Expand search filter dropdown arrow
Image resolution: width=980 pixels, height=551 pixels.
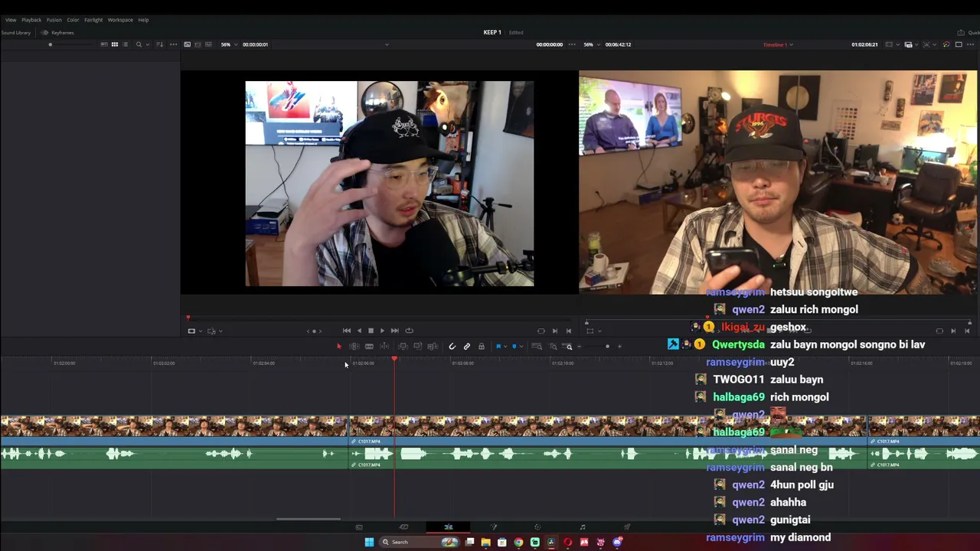tap(148, 44)
